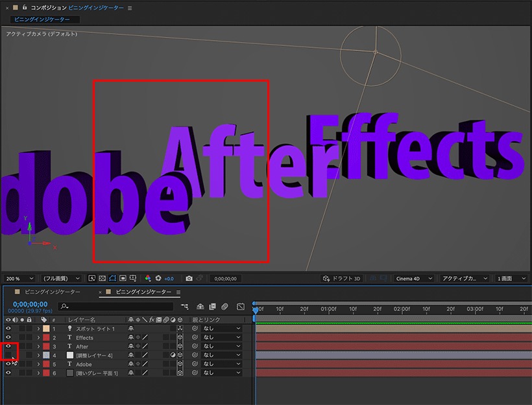The width and height of the screenshot is (532, 405).
Task: Toggle mask and shape path visibility icon
Action: tap(113, 278)
